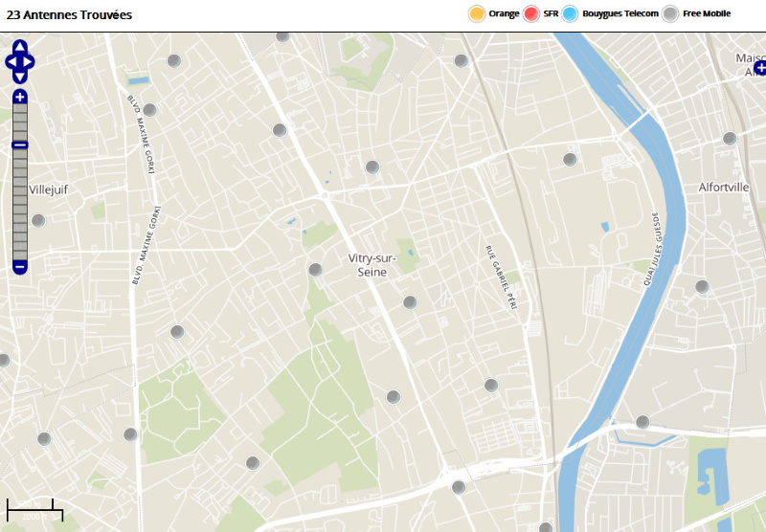This screenshot has height=532, width=766.
Task: Toggle the Free Mobile operator filter
Action: (671, 13)
